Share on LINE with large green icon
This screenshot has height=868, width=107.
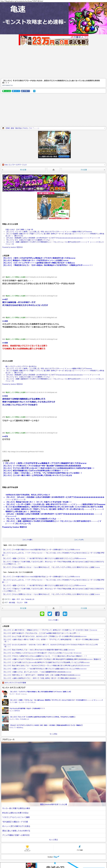[42, 614]
